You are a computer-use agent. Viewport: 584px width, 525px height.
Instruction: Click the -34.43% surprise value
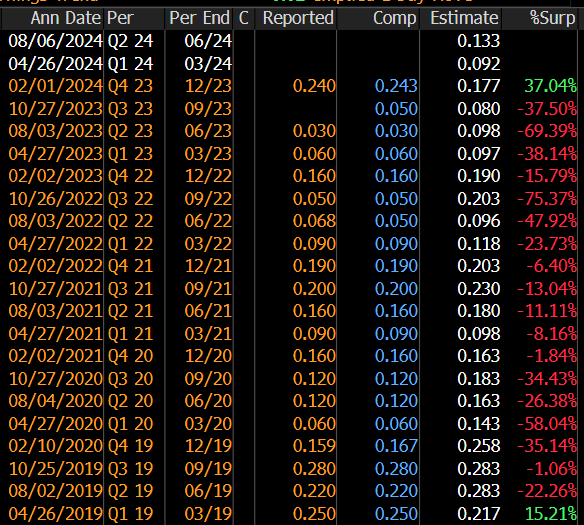click(547, 379)
